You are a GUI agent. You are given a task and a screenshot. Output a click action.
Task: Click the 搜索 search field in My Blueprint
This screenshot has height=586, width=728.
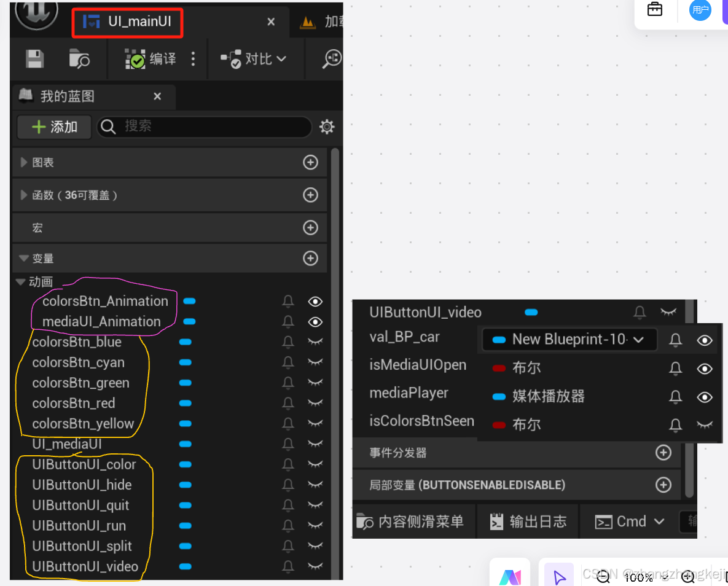coord(203,127)
